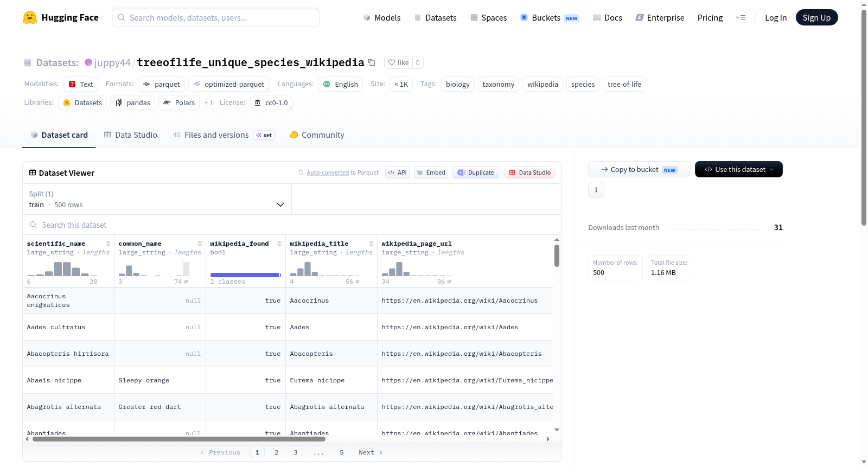The width and height of the screenshot is (868, 467).
Task: Expand the train split dropdown
Action: pos(157,199)
